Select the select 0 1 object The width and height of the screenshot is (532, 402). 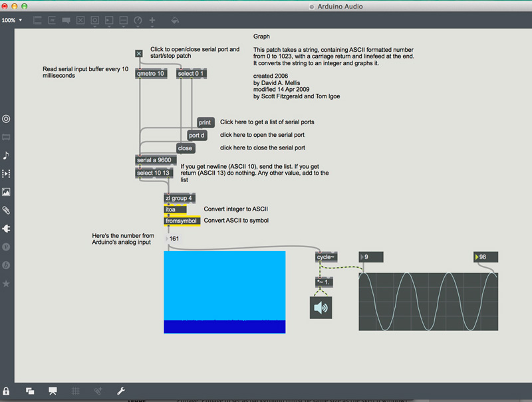pos(192,74)
